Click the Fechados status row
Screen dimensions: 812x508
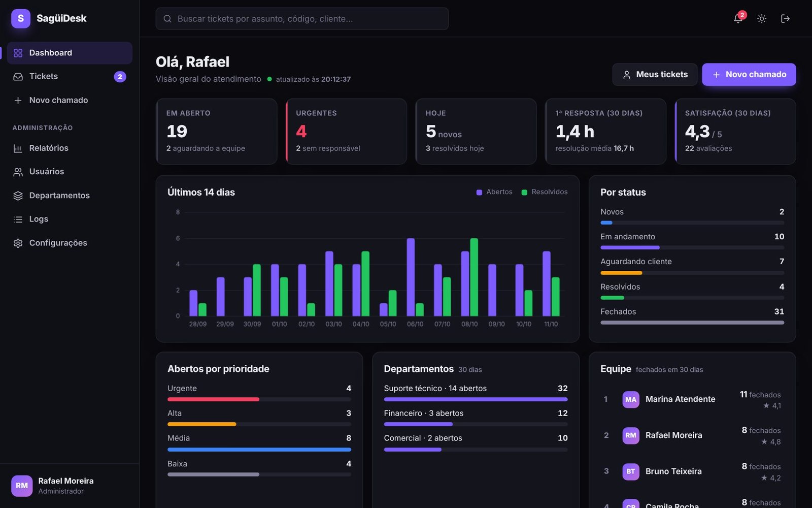point(692,316)
